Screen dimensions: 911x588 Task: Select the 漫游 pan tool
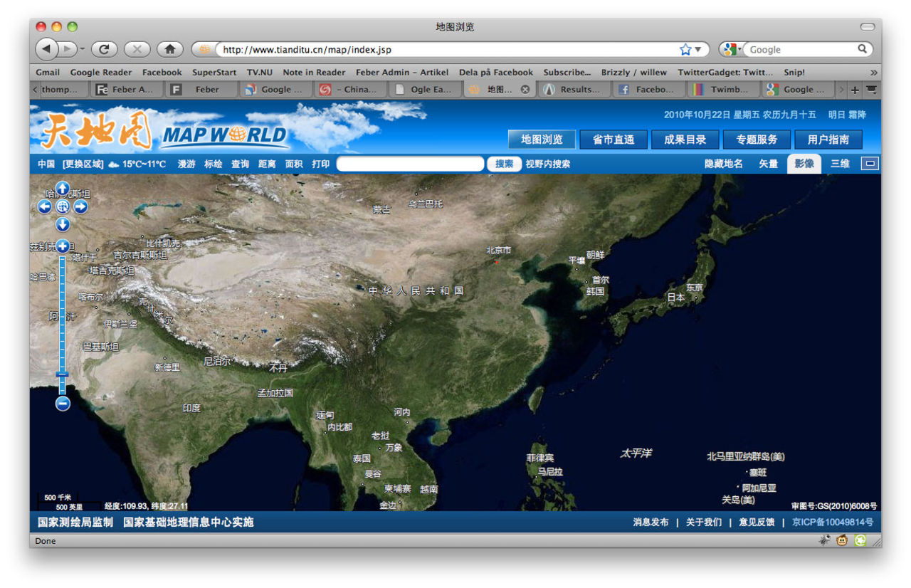tap(186, 164)
